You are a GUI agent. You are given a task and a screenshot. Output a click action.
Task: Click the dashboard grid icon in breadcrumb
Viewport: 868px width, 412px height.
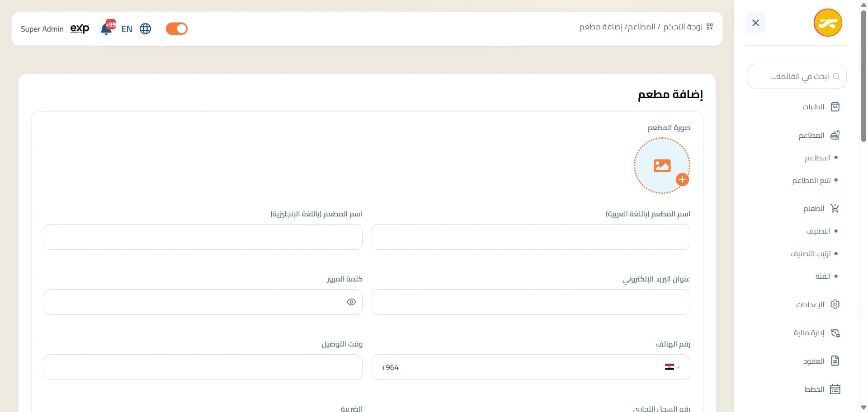coord(710,27)
